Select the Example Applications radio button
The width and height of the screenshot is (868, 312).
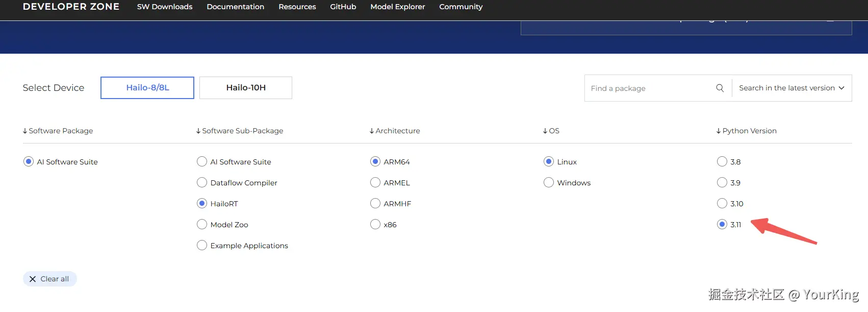(202, 245)
